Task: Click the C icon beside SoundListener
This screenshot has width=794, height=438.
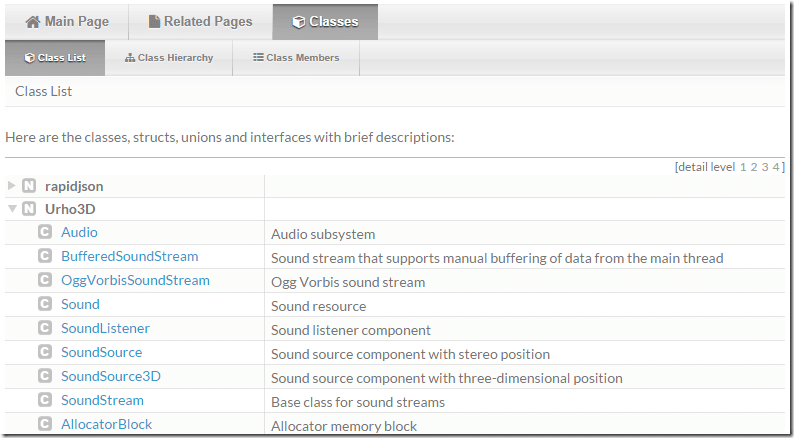Action: [45, 328]
